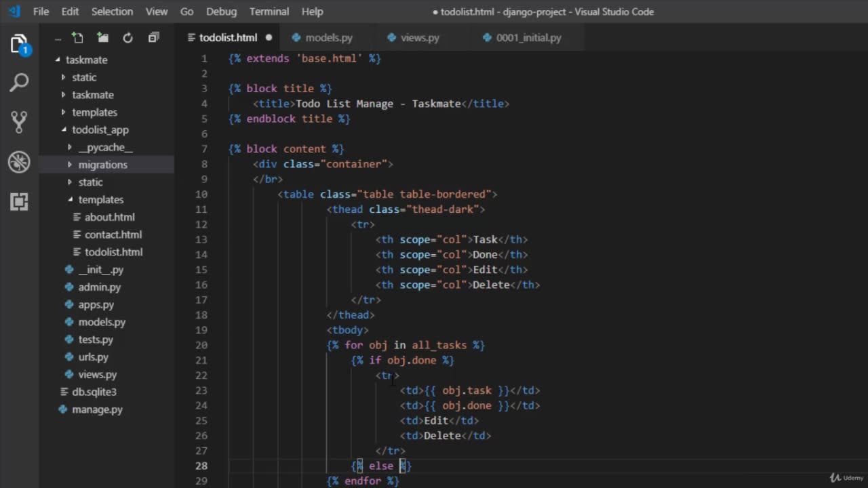Open the Debug menu

pyautogui.click(x=221, y=12)
